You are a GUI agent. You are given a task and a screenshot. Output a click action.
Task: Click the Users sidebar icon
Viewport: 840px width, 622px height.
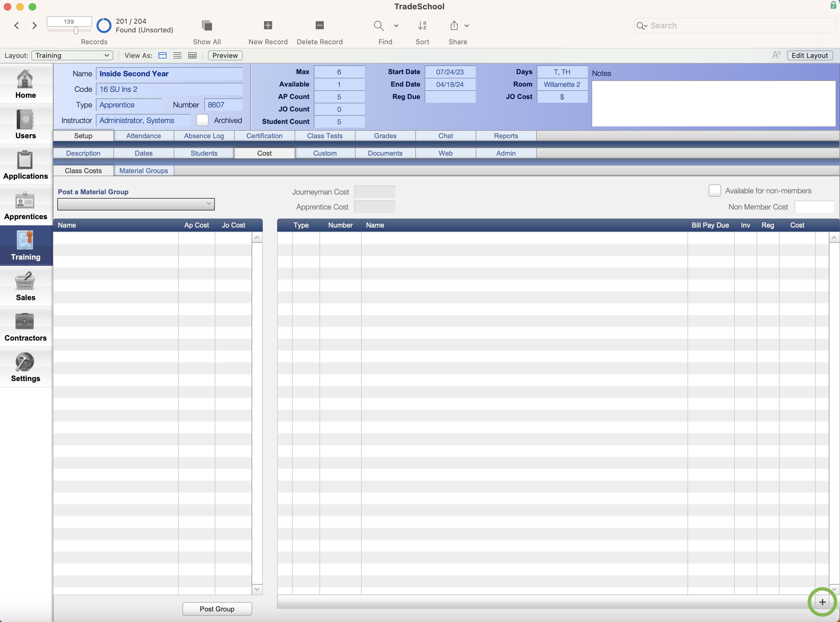tap(25, 124)
